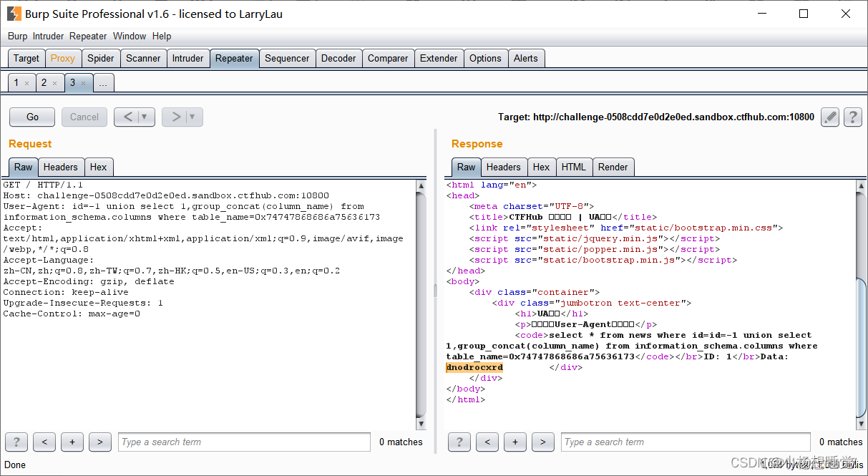Click response search help button
This screenshot has height=476, width=868.
point(459,442)
